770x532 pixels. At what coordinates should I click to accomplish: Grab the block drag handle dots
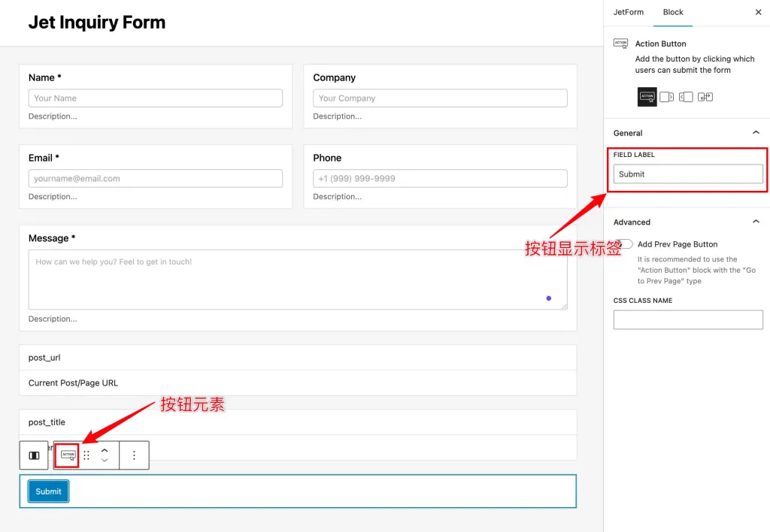point(86,455)
